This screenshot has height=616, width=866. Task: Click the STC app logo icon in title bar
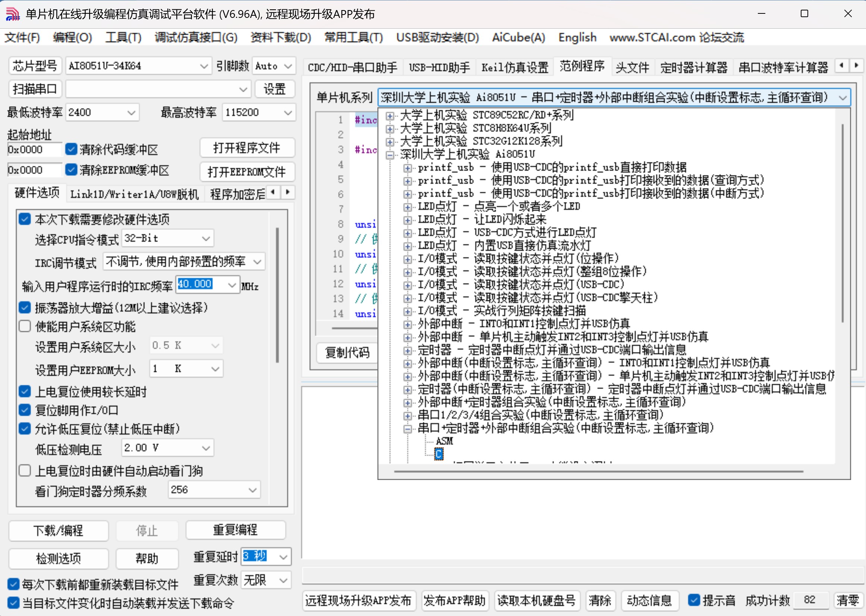(x=13, y=14)
